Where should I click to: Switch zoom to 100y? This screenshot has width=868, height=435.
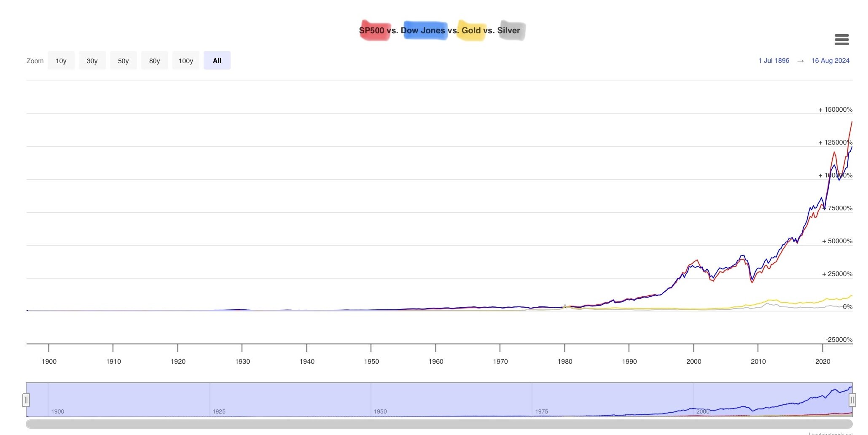coord(185,61)
